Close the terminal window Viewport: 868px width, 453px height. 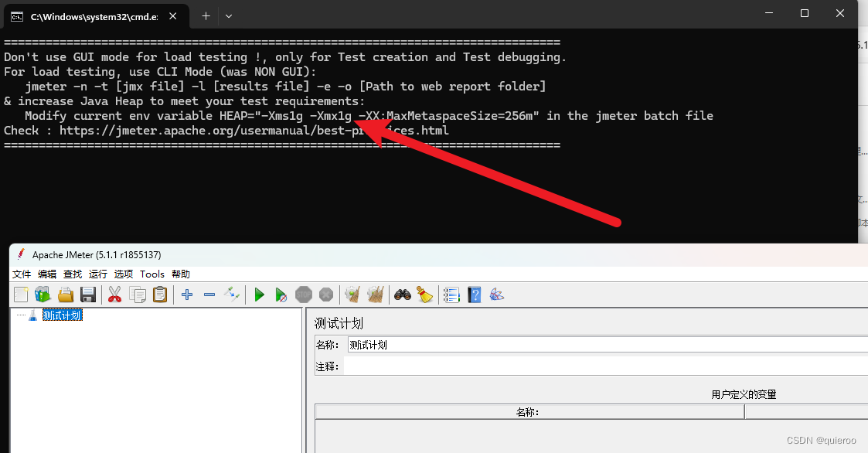839,13
